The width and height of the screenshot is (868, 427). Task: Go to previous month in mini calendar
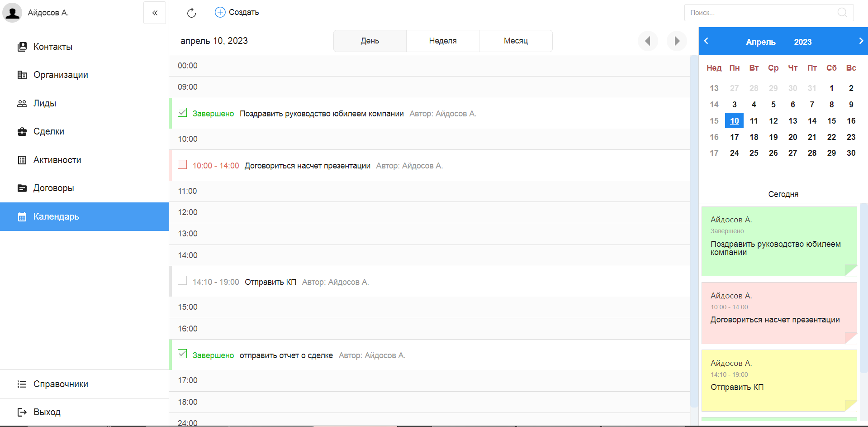click(x=706, y=41)
